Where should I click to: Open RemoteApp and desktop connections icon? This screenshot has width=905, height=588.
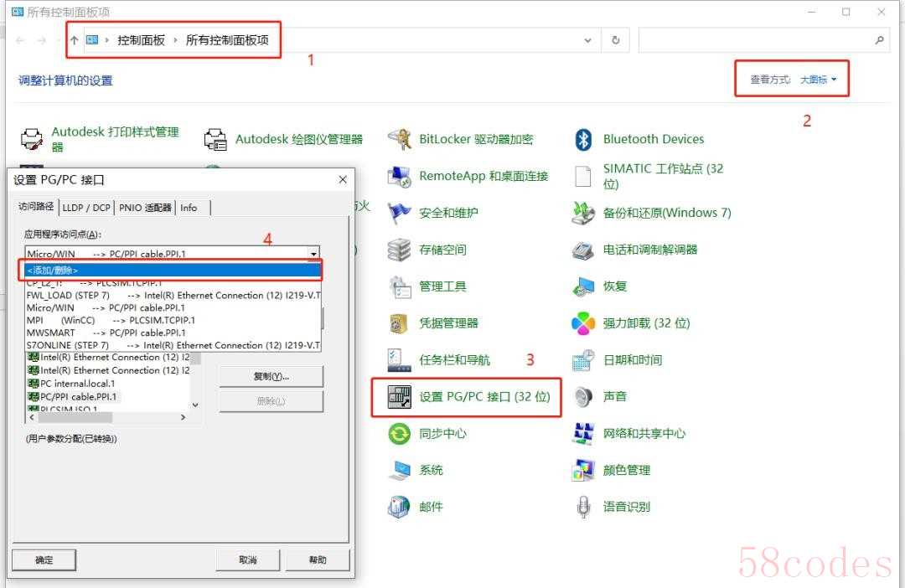tap(399, 176)
